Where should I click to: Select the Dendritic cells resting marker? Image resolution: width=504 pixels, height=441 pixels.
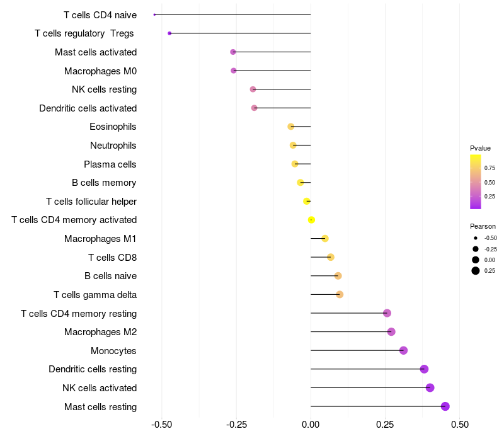point(424,369)
